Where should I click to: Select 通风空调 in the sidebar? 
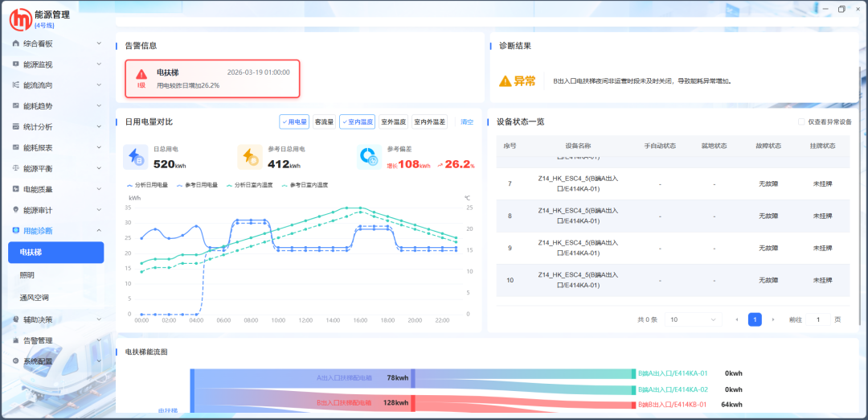[34, 298]
